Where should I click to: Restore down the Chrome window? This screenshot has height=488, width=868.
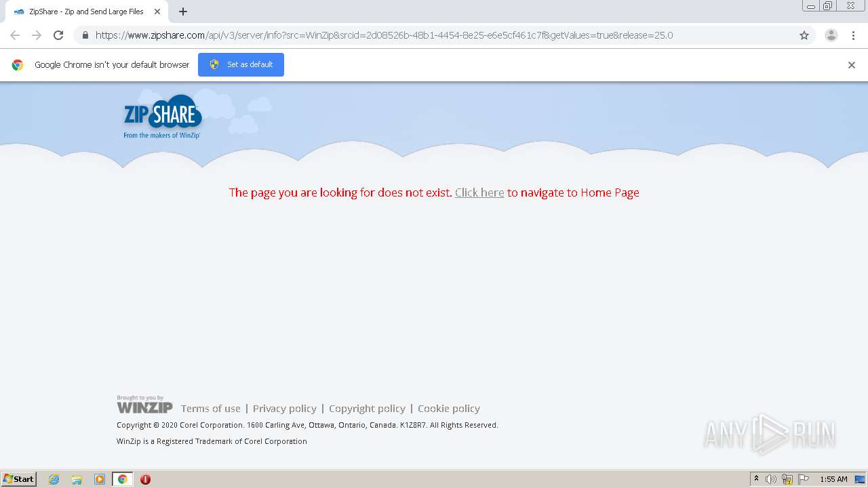pos(828,6)
